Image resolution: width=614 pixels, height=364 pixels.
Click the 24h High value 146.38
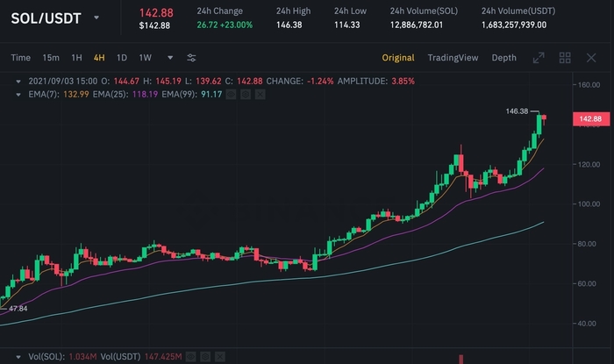pyautogui.click(x=289, y=25)
